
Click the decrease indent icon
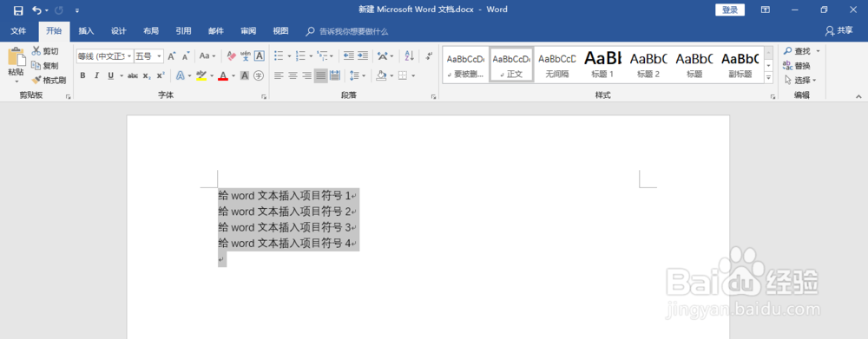pyautogui.click(x=349, y=55)
